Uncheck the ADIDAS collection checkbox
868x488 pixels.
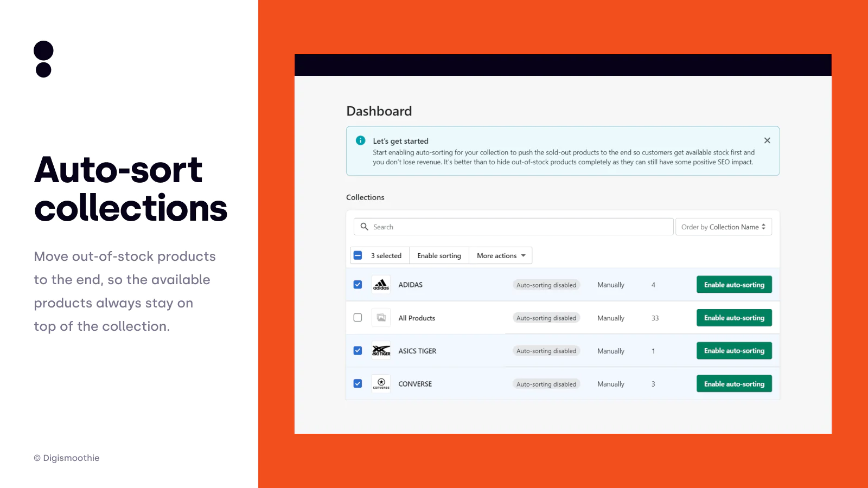(358, 285)
